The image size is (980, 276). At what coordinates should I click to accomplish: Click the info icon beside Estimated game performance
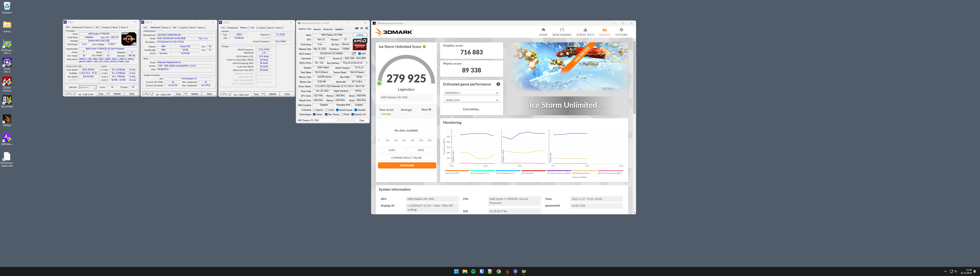click(498, 84)
